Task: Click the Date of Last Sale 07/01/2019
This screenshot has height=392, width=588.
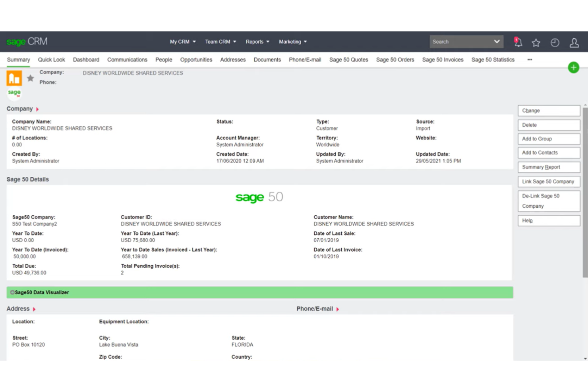Action: [326, 240]
